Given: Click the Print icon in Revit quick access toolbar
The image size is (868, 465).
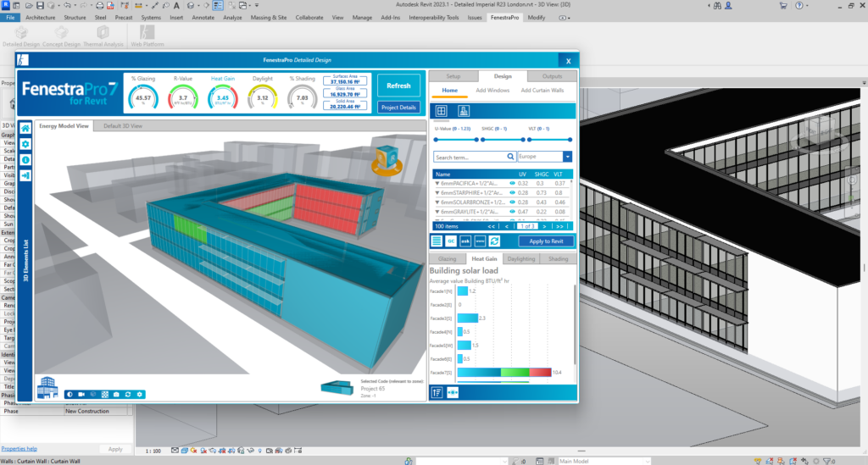Looking at the screenshot, I should coord(100,6).
